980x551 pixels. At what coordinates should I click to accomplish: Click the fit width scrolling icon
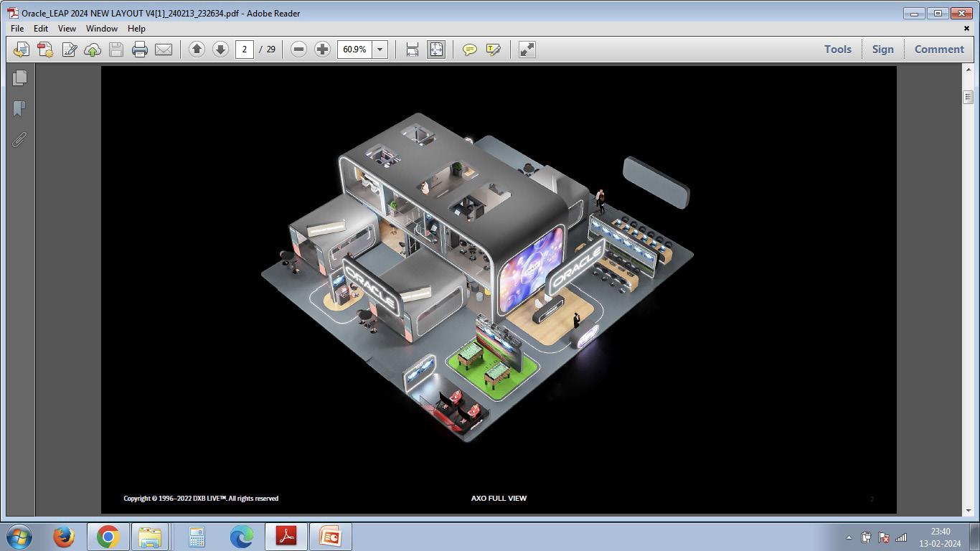coord(413,50)
